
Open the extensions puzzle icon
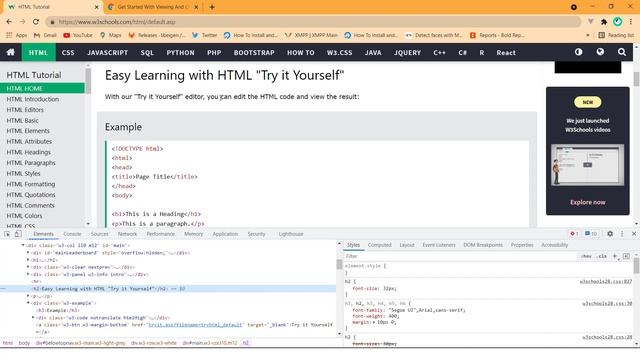click(604, 22)
